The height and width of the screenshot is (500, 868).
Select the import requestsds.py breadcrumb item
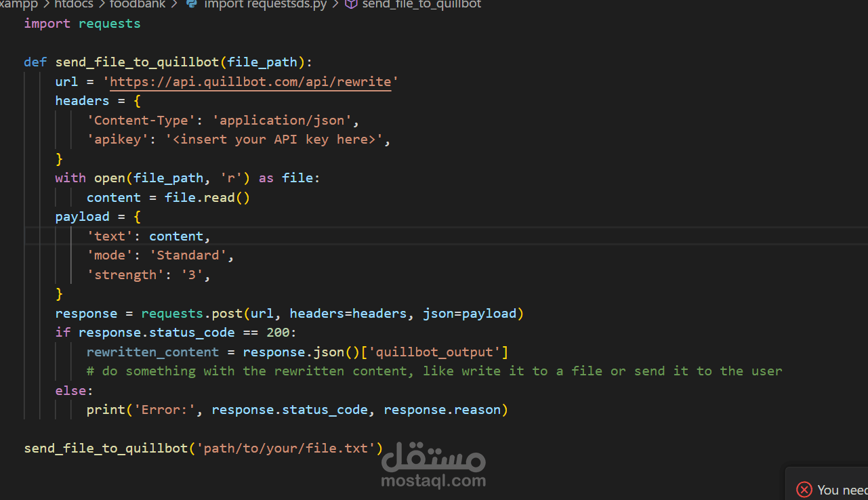point(264,5)
